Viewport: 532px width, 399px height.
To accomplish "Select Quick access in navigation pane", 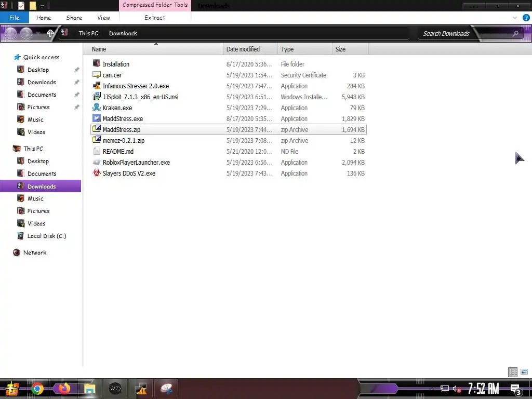I will pyautogui.click(x=41, y=57).
